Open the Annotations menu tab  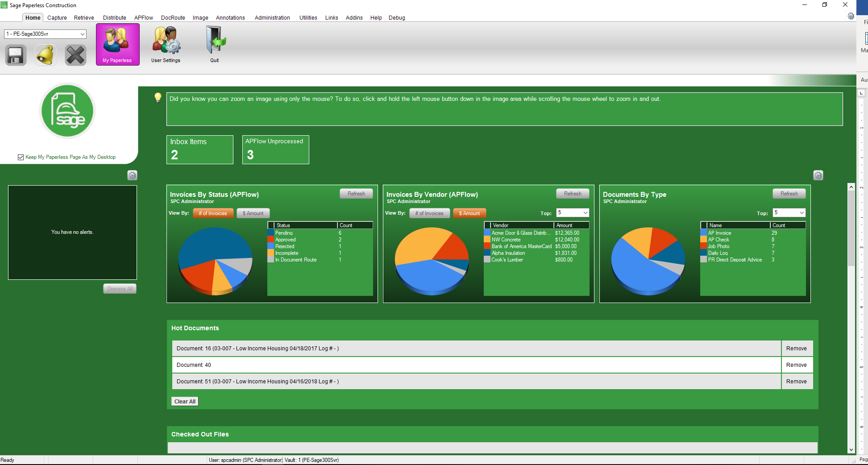coord(230,18)
